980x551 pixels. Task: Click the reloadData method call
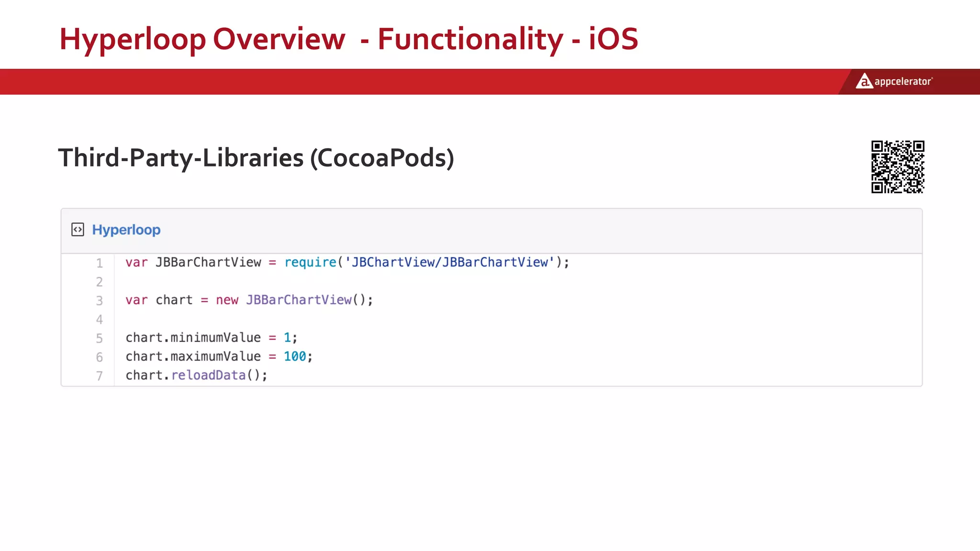[x=208, y=375]
